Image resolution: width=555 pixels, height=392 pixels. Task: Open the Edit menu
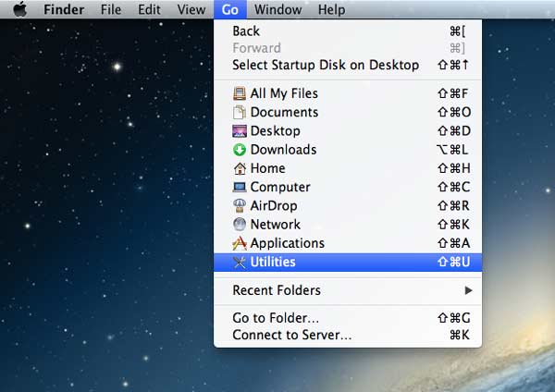coord(149,9)
